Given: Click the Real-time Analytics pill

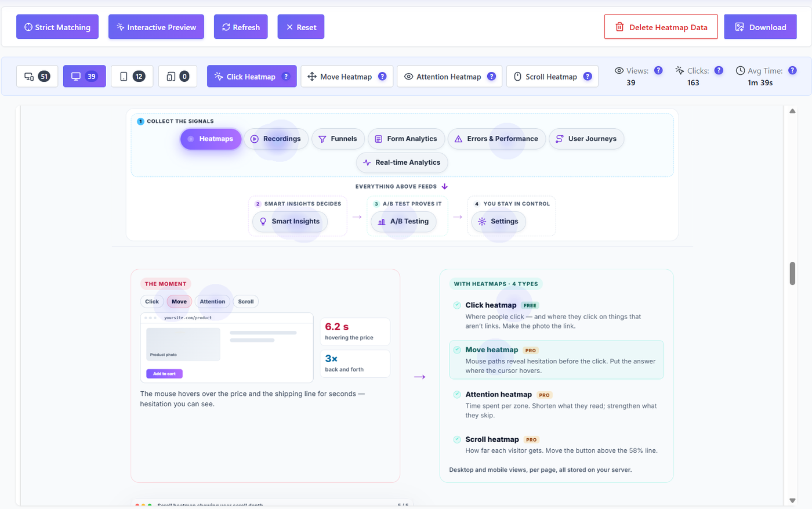Looking at the screenshot, I should pos(402,163).
